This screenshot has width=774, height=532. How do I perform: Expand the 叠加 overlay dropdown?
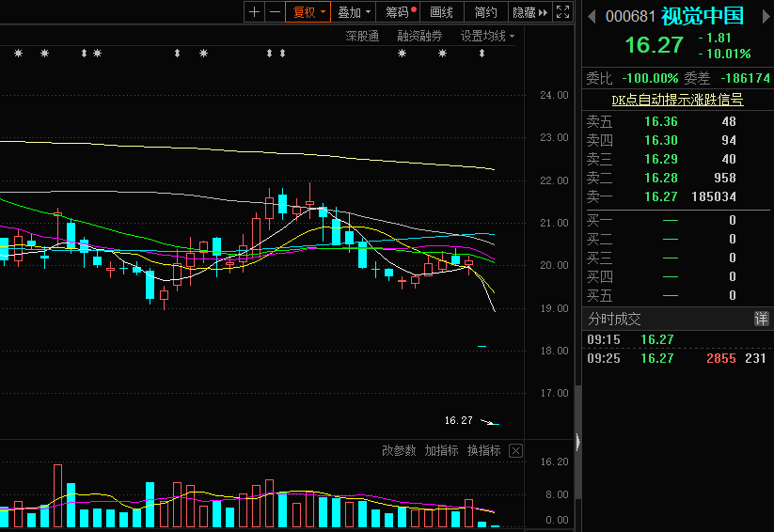[x=354, y=12]
